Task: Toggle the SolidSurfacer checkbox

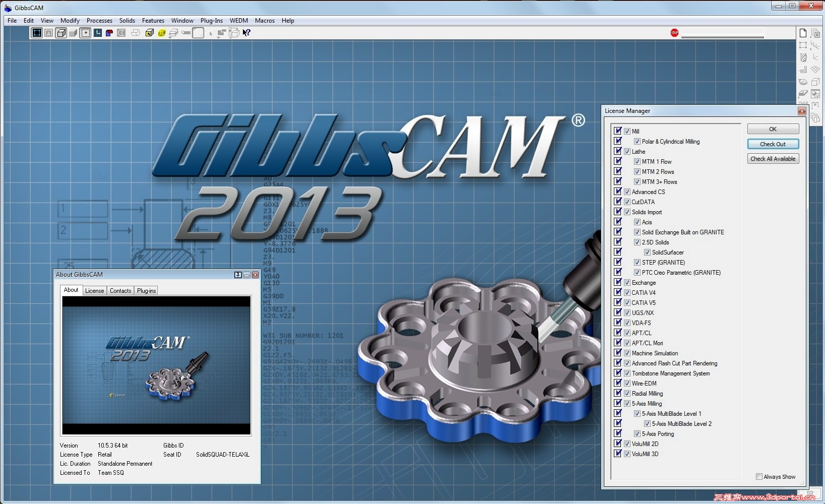Action: click(x=648, y=252)
